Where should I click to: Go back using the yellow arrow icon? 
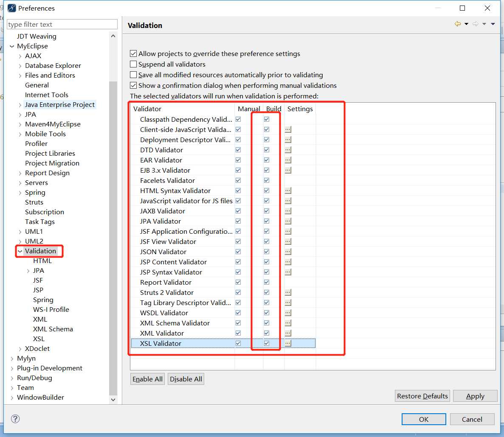pos(458,24)
